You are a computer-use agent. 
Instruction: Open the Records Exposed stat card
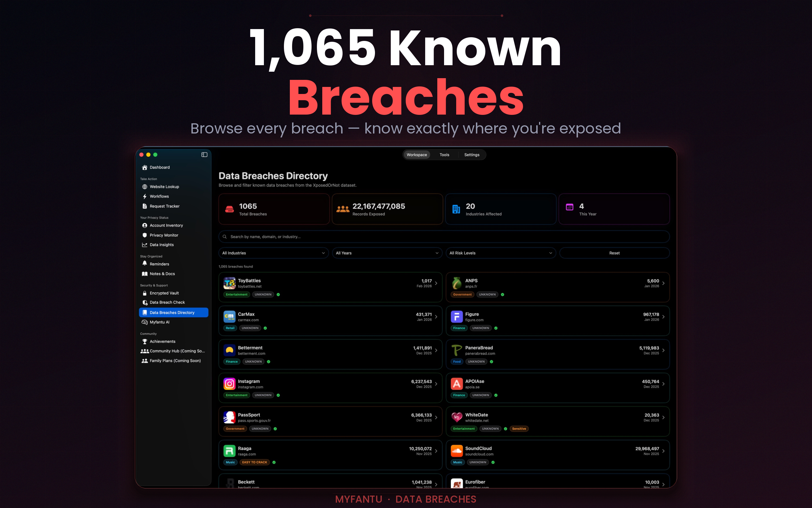tap(387, 209)
